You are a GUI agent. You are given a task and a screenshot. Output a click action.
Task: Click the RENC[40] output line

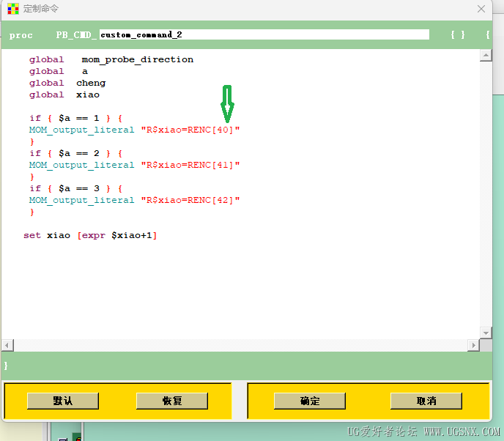click(134, 130)
